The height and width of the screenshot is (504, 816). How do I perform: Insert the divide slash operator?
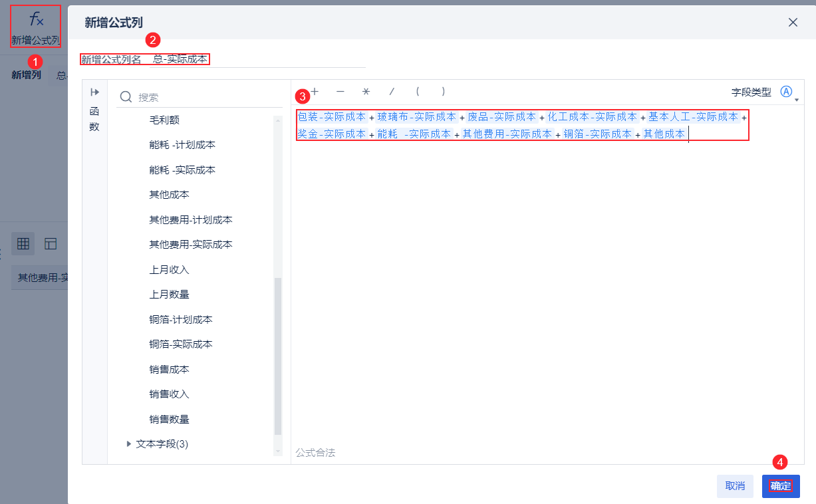(x=392, y=92)
